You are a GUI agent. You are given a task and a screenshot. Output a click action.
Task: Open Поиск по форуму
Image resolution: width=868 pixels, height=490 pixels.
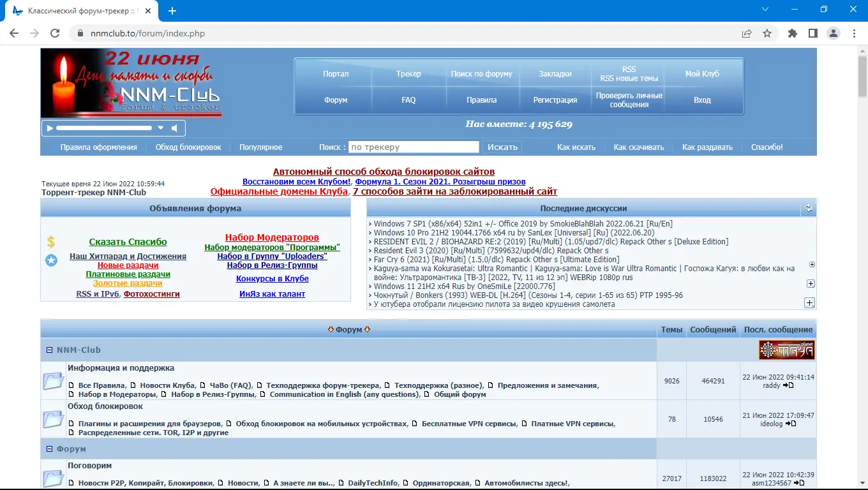click(x=481, y=74)
